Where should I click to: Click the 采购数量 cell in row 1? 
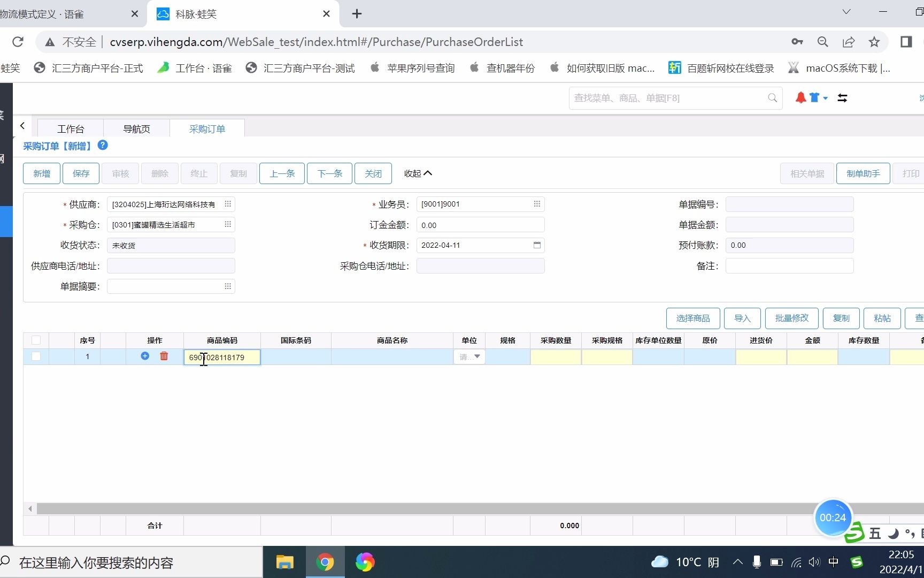556,357
